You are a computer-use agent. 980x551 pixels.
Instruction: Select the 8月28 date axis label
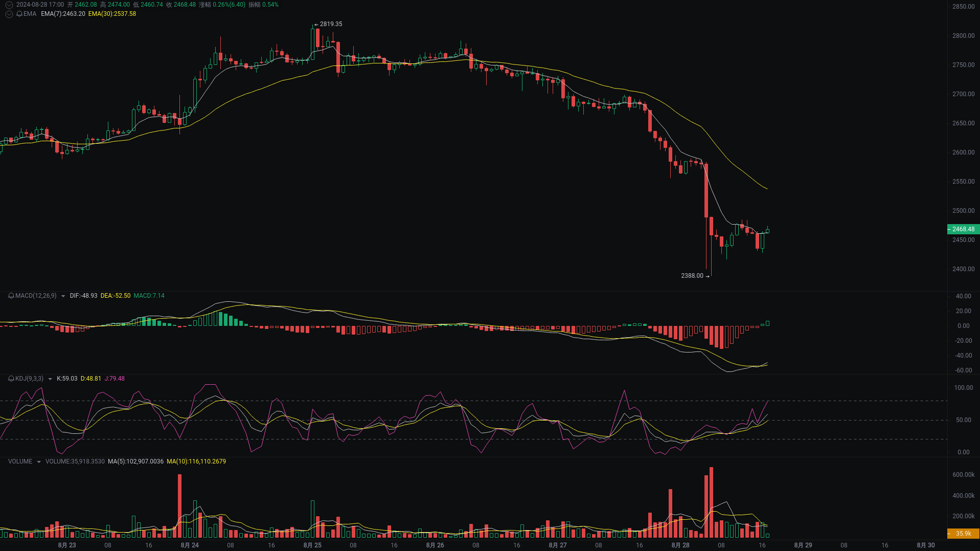pos(680,545)
